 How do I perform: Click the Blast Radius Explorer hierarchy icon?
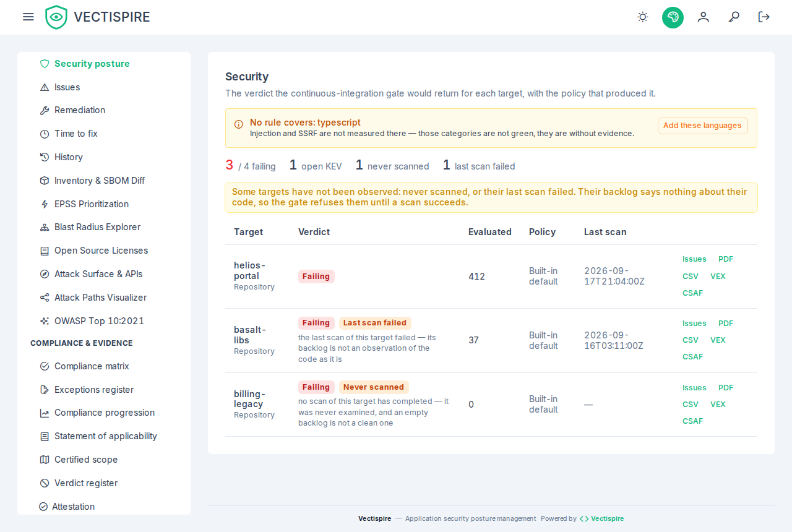point(45,228)
